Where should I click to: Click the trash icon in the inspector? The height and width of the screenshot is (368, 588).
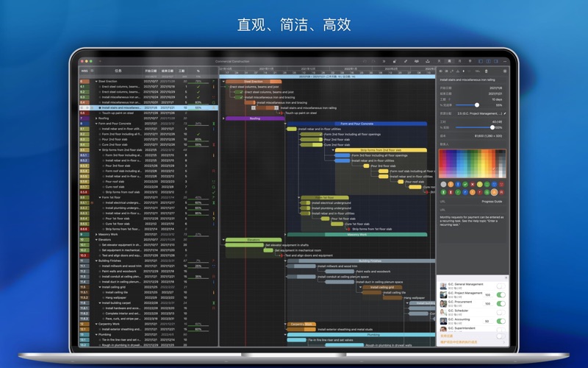[x=487, y=71]
